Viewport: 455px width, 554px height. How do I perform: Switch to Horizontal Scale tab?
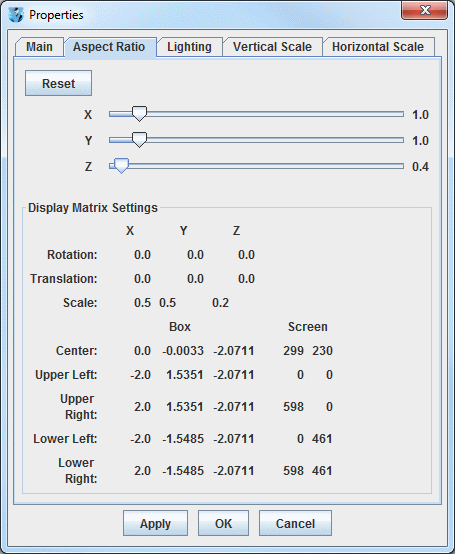(x=378, y=47)
